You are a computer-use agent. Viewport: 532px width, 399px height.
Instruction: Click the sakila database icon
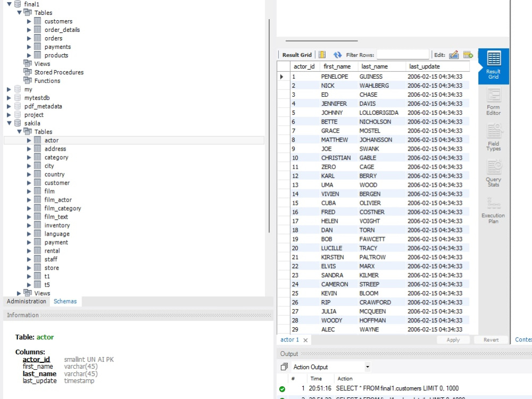click(x=18, y=123)
